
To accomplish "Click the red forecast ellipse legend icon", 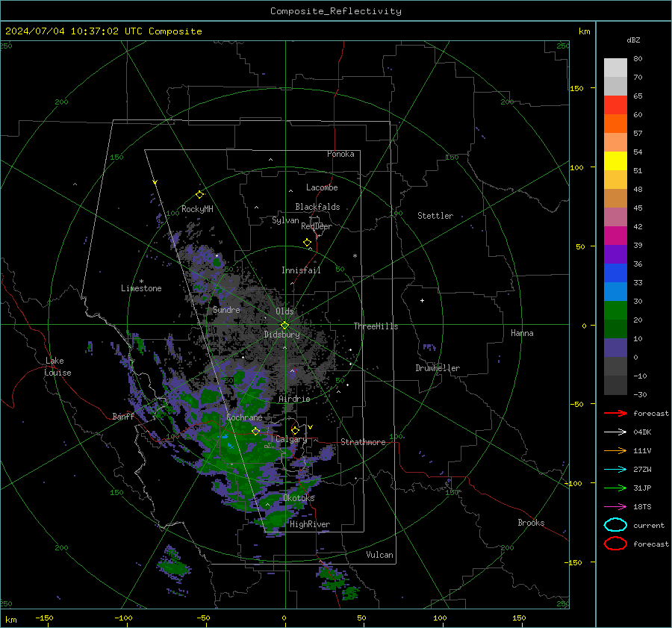I will (615, 544).
